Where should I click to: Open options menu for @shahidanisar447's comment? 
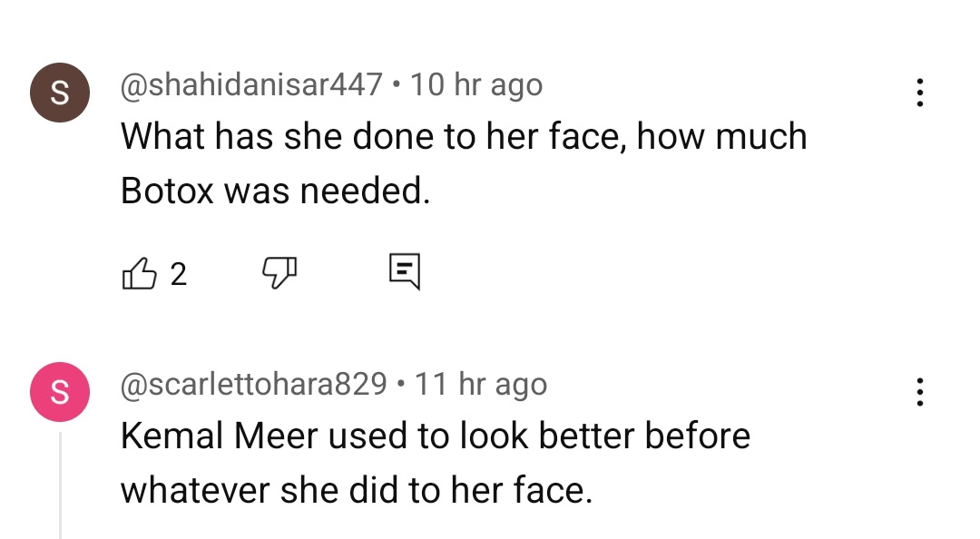point(920,92)
